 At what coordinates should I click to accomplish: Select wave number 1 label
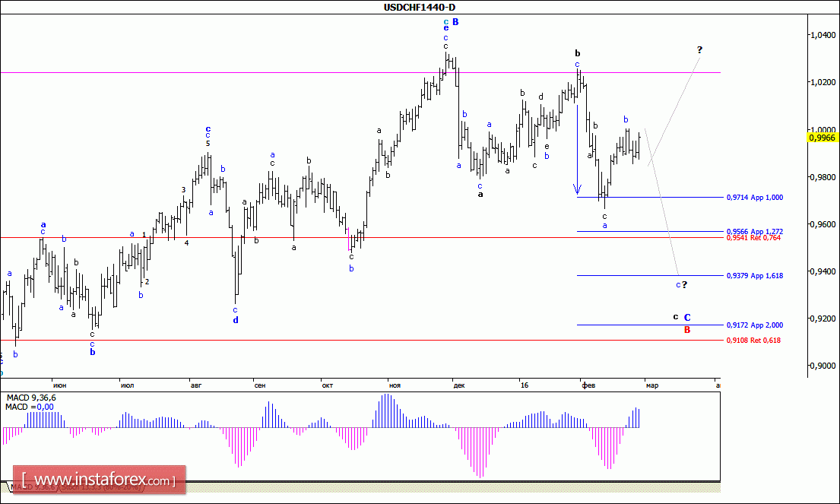pos(144,235)
